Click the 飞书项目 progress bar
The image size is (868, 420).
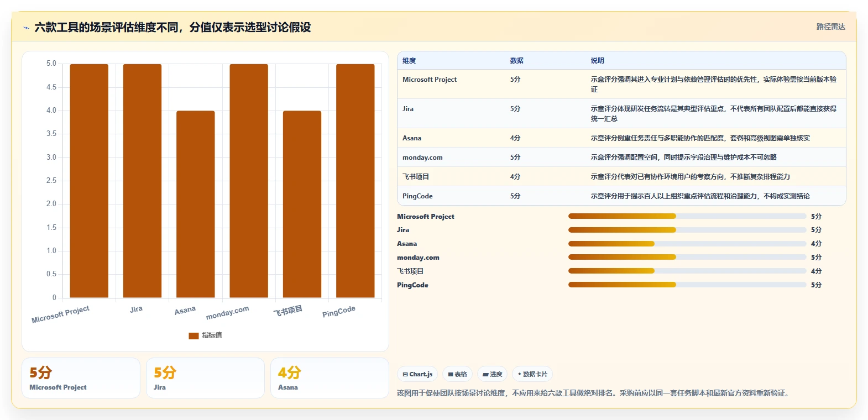pyautogui.click(x=687, y=271)
